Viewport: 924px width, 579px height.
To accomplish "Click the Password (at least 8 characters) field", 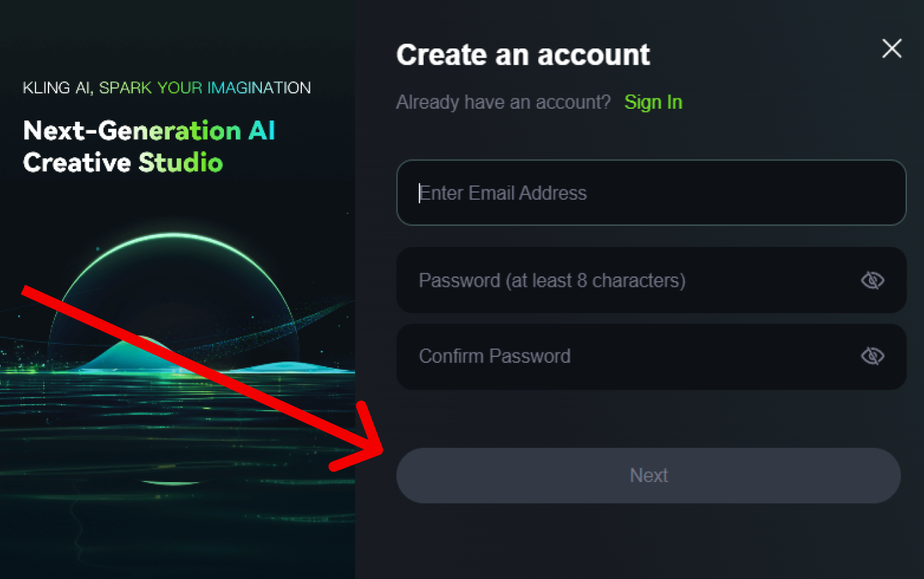I will coord(651,280).
